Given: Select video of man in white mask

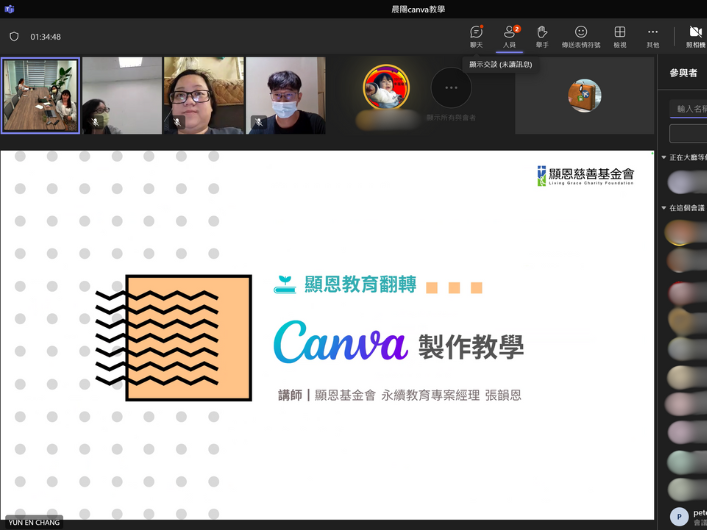Looking at the screenshot, I should click(285, 96).
